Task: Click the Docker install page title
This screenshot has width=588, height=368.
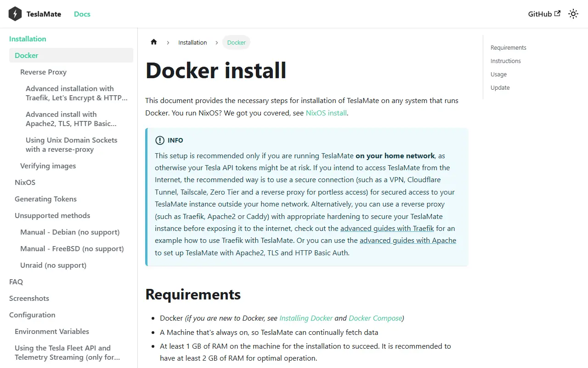Action: 216,70
